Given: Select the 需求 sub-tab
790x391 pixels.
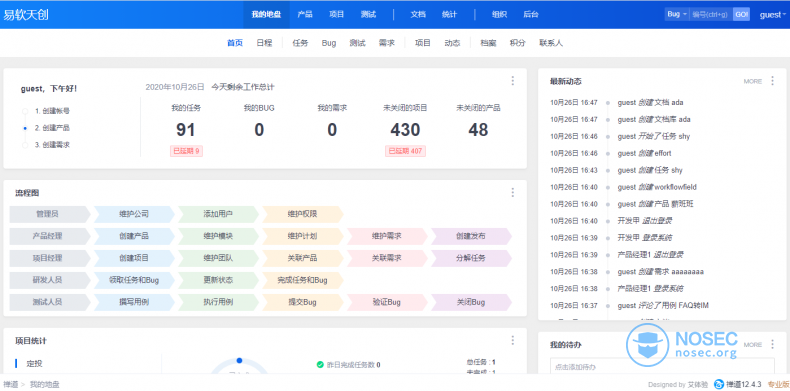Looking at the screenshot, I should coord(386,43).
